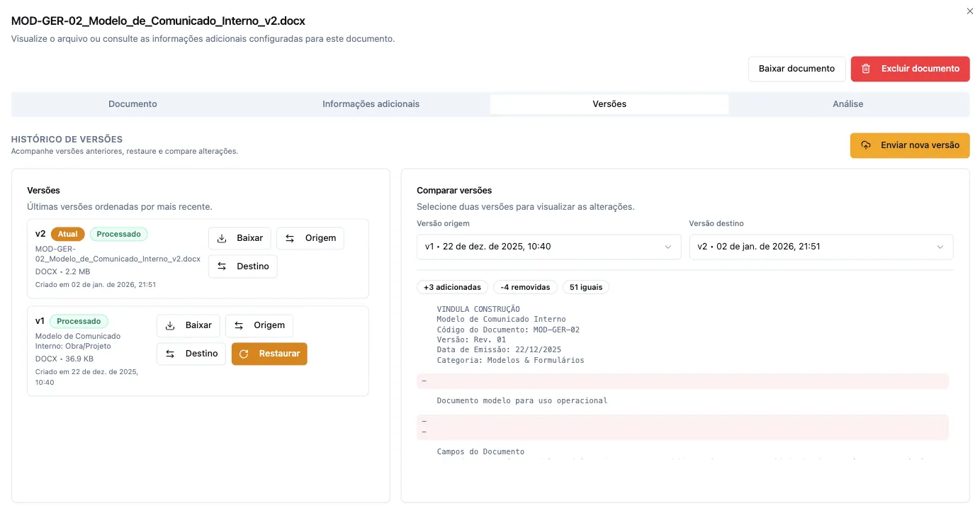Open the Versão origem dropdown

pos(549,247)
